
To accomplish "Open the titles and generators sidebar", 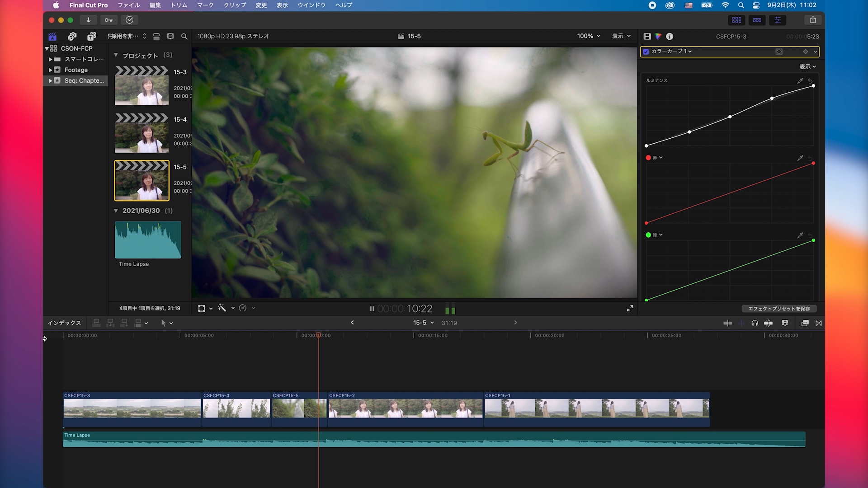I will coord(91,36).
